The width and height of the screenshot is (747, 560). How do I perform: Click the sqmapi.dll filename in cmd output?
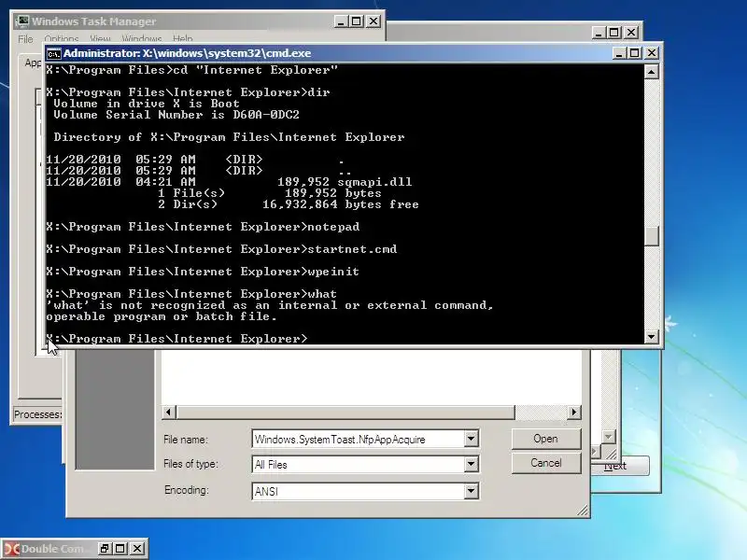(374, 182)
